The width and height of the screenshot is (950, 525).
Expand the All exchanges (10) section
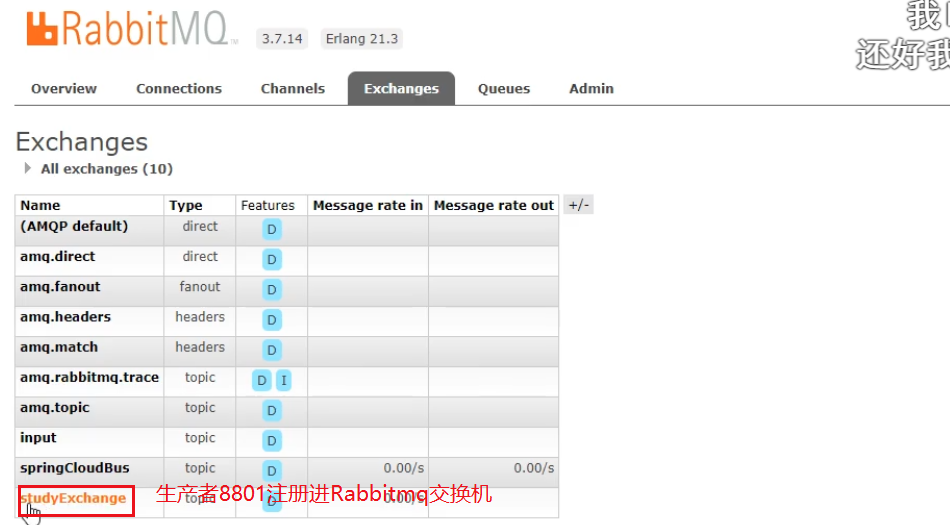tap(99, 169)
